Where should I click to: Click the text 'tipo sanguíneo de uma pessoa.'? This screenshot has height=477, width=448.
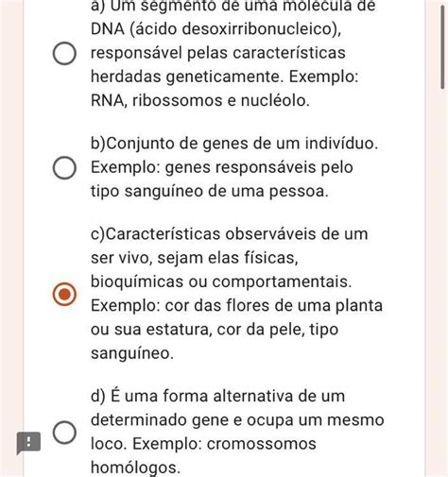pos(210,191)
